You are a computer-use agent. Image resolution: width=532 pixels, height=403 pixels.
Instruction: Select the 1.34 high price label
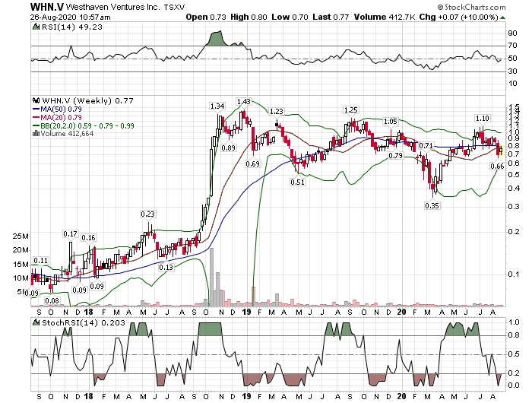tap(218, 106)
